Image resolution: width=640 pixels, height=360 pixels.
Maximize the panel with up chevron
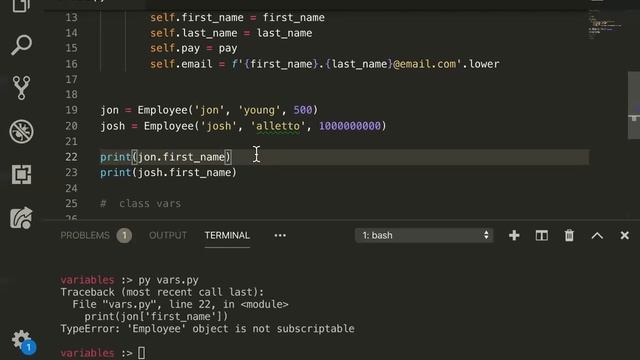597,236
